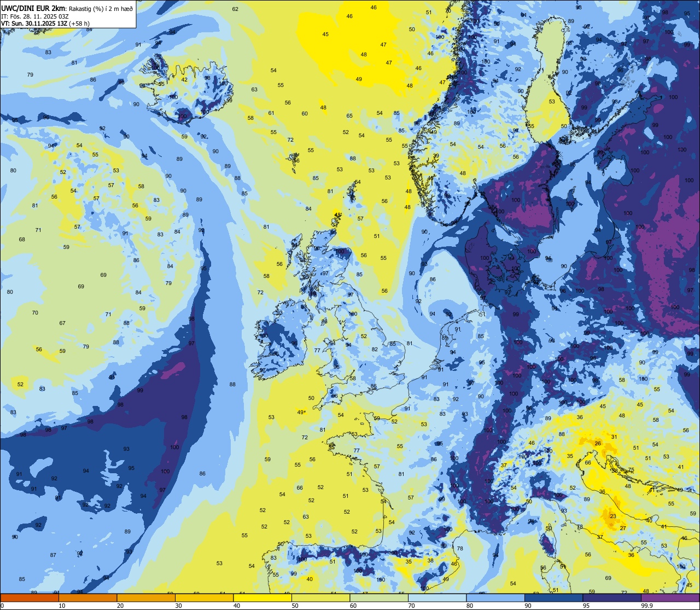Click the 50–60 yellow-green legend swatch
Screen dimensions: 700x610
click(x=320, y=597)
